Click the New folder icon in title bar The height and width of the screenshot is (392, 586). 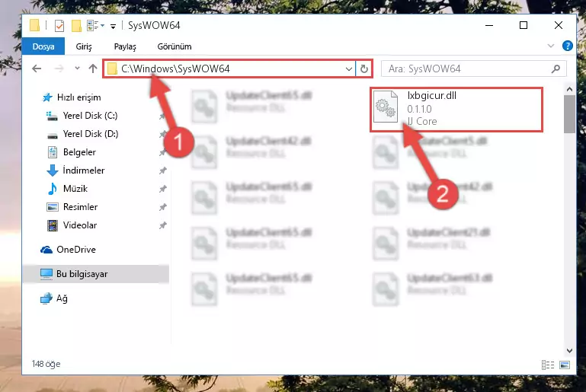(76, 26)
